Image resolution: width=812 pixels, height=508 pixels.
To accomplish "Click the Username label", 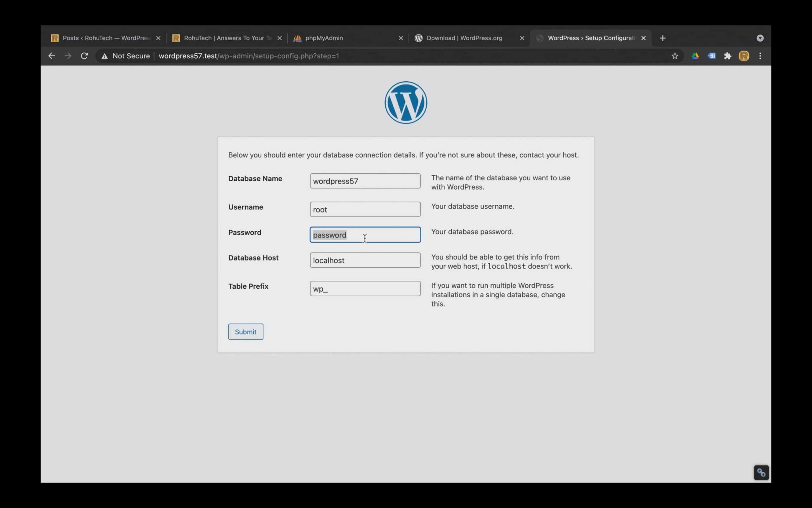I will point(246,207).
